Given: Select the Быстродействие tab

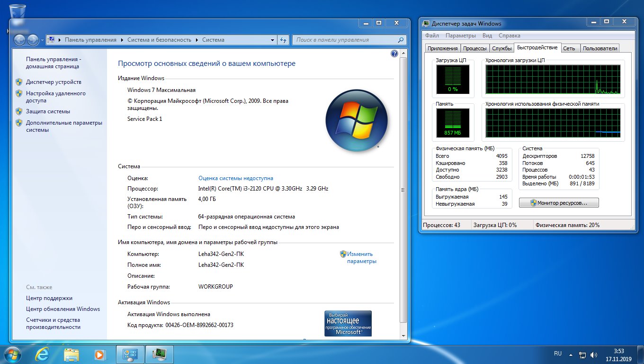Looking at the screenshot, I should tap(537, 48).
